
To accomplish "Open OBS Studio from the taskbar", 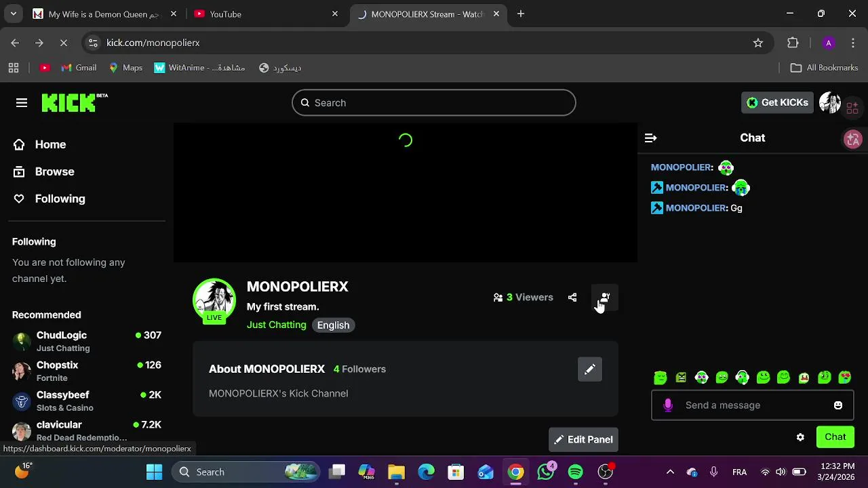I will click(x=606, y=472).
